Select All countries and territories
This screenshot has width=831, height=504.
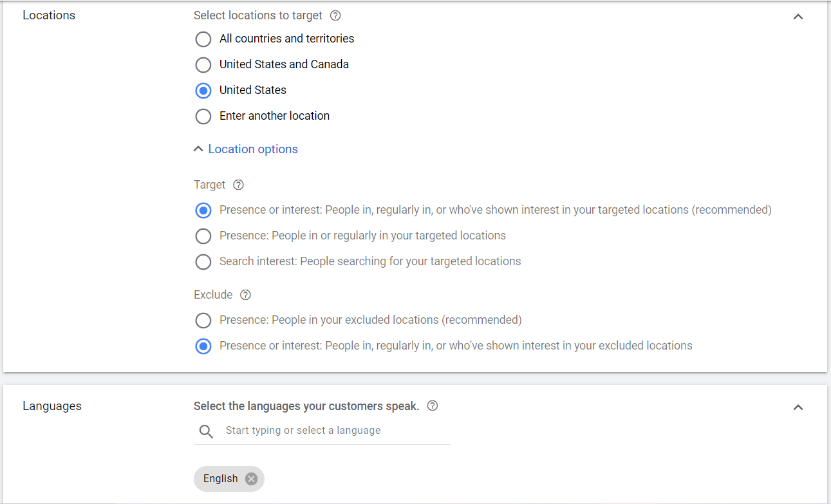[203, 39]
